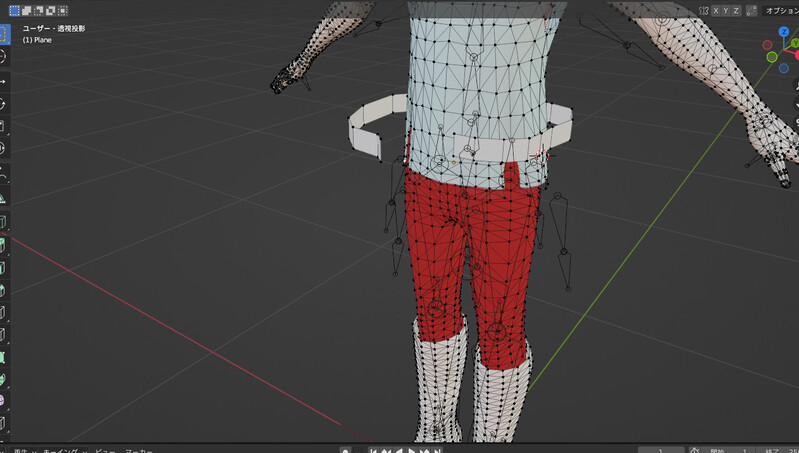This screenshot has width=799, height=453.
Task: Activate the Loop Cut tool
Action: point(3,313)
